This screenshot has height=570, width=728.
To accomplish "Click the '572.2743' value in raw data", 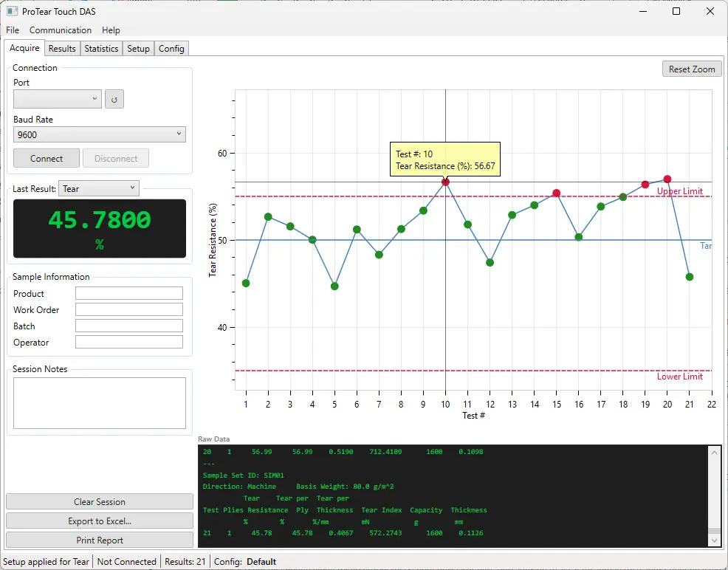I will pos(385,533).
